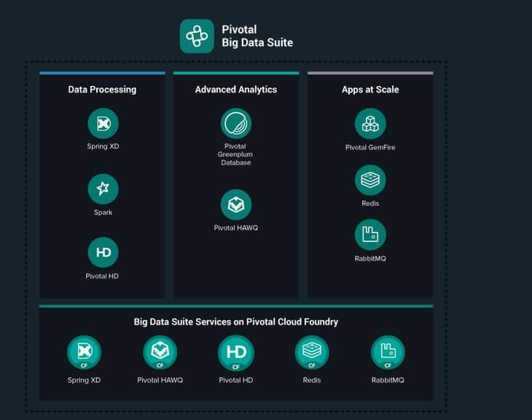Select the Spring XD icon under Data Processing
This screenshot has width=532, height=420.
click(103, 123)
